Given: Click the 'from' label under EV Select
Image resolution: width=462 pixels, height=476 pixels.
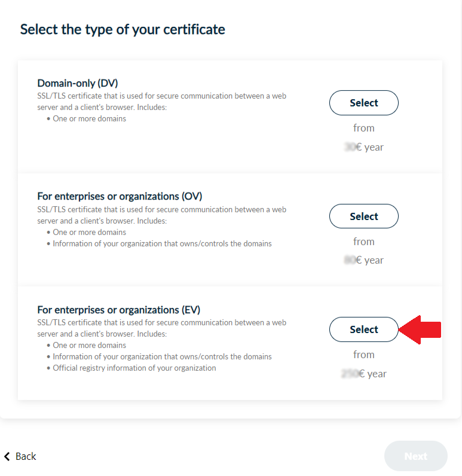Looking at the screenshot, I should point(363,355).
